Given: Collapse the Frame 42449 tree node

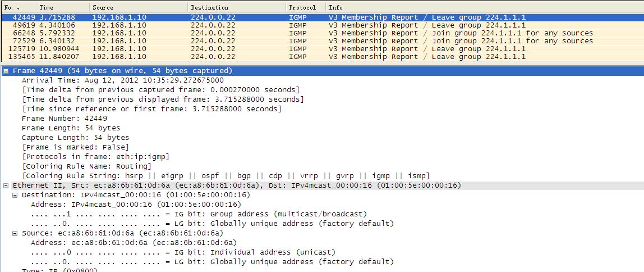Looking at the screenshot, I should [6, 71].
